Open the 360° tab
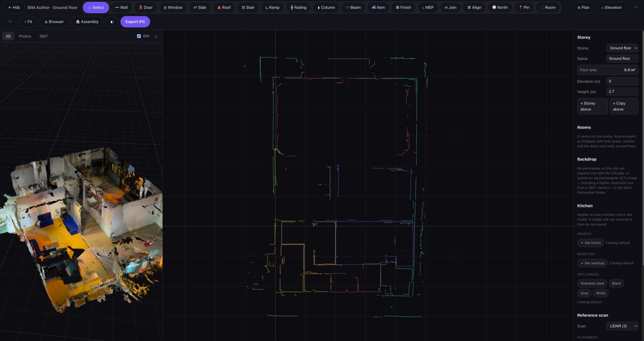644x341 pixels. (44, 36)
